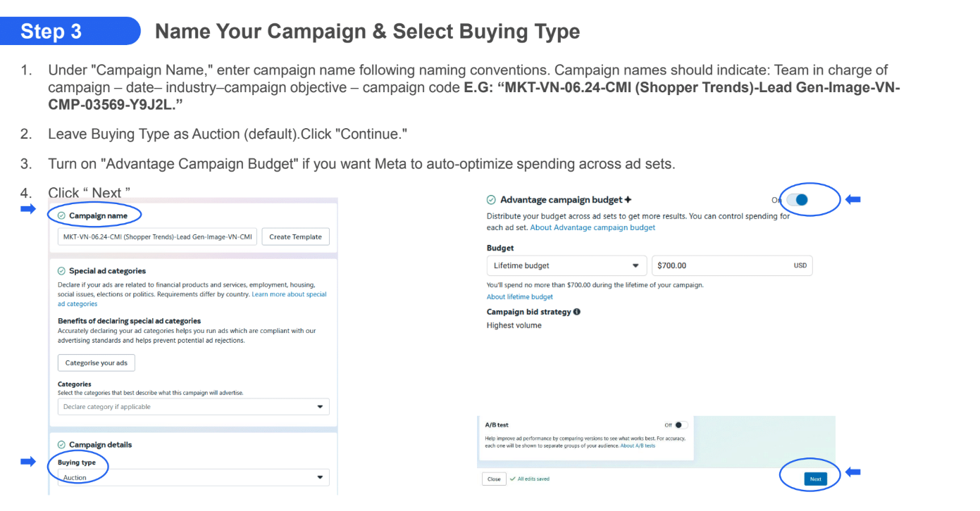This screenshot has height=511, width=980.
Task: Click the Campaign details check icon
Action: (62, 445)
